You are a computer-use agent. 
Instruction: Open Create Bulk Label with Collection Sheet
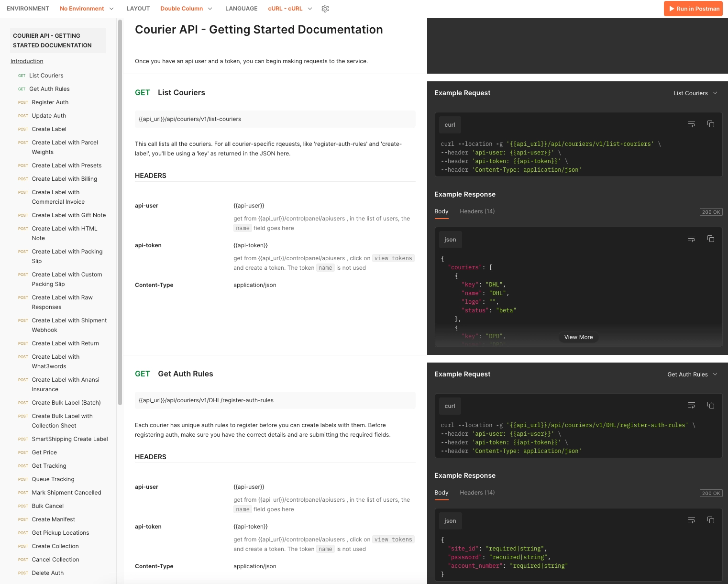pos(62,421)
